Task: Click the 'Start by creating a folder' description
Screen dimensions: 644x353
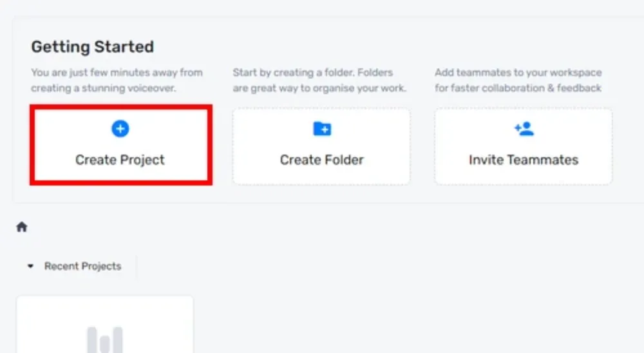Action: point(313,73)
